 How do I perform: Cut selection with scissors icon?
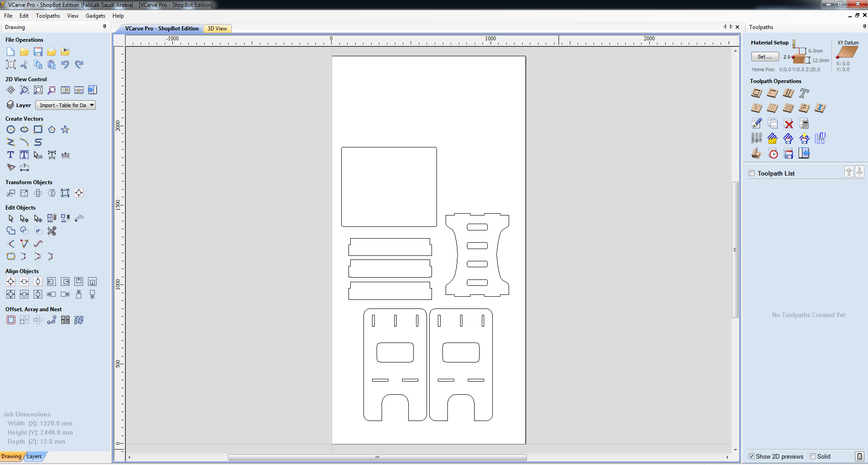pos(24,64)
